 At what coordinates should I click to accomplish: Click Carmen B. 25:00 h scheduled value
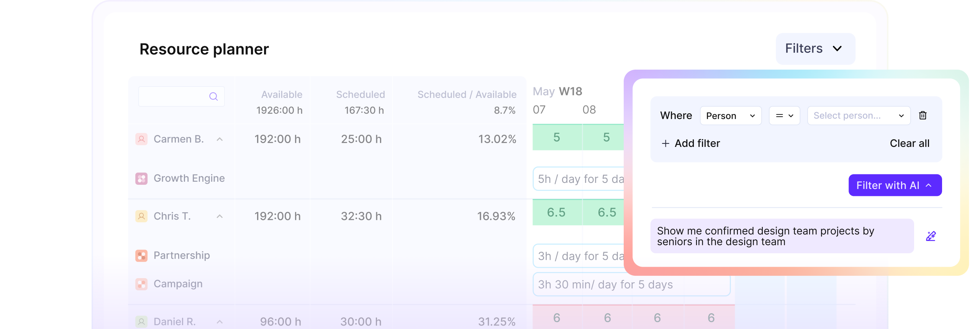361,139
